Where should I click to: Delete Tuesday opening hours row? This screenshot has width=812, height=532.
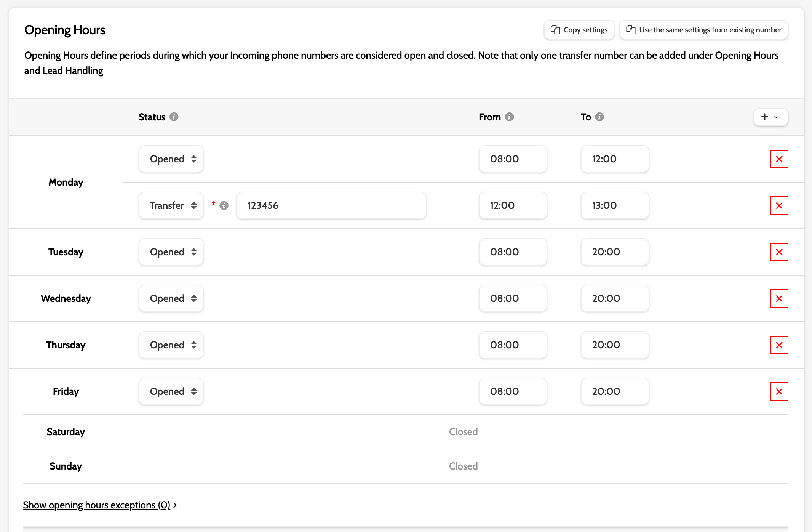point(779,252)
